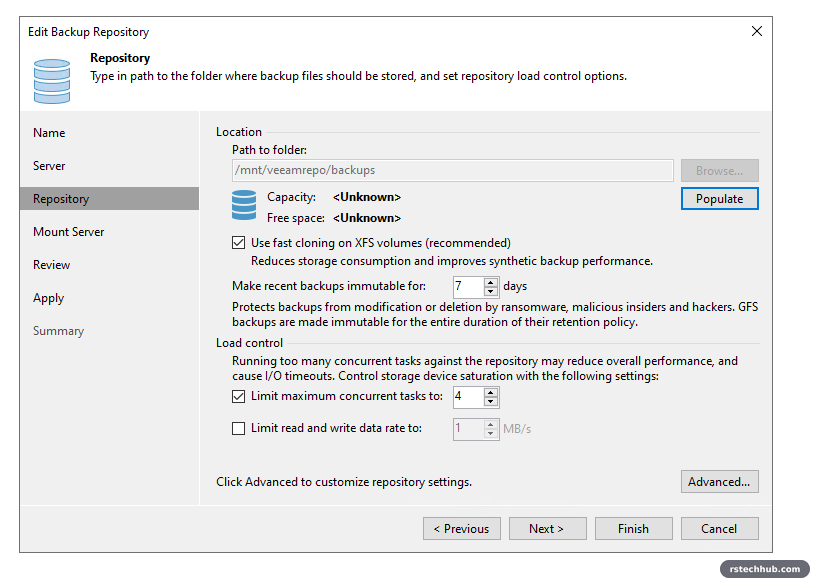The image size is (820, 588).
Task: Uncheck Limit maximum concurrent tasks
Action: pyautogui.click(x=238, y=397)
